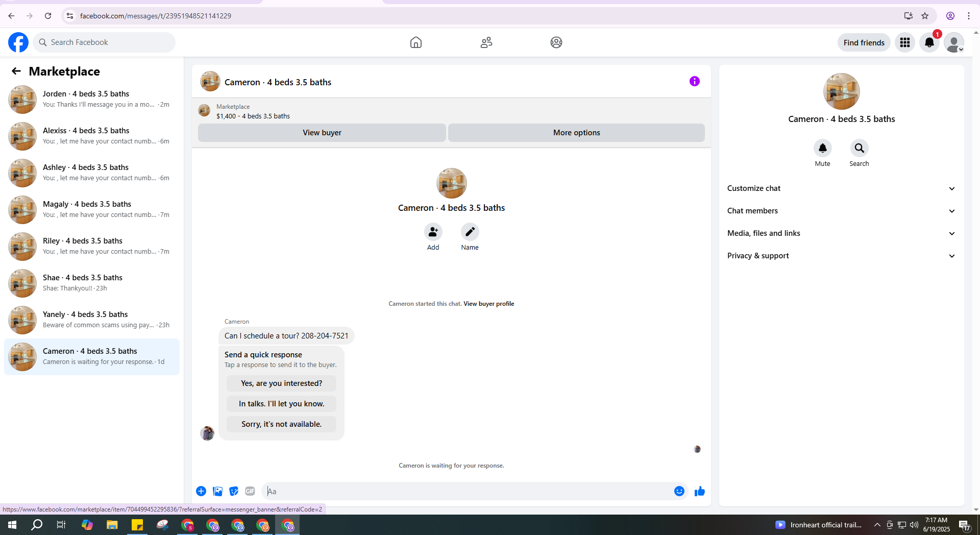Screen dimensions: 980x535
Task: Click the browser bookmark star
Action: pos(925,16)
